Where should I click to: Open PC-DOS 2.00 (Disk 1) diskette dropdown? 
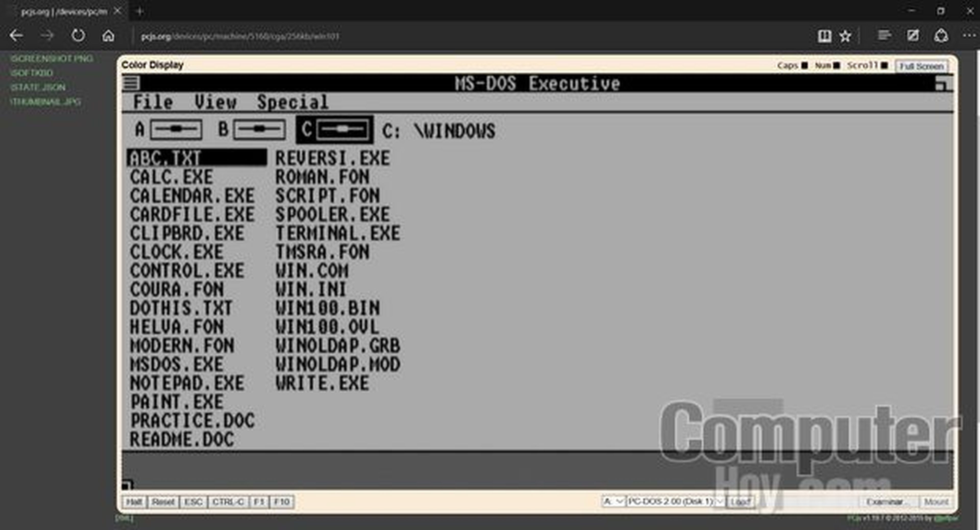click(x=676, y=501)
